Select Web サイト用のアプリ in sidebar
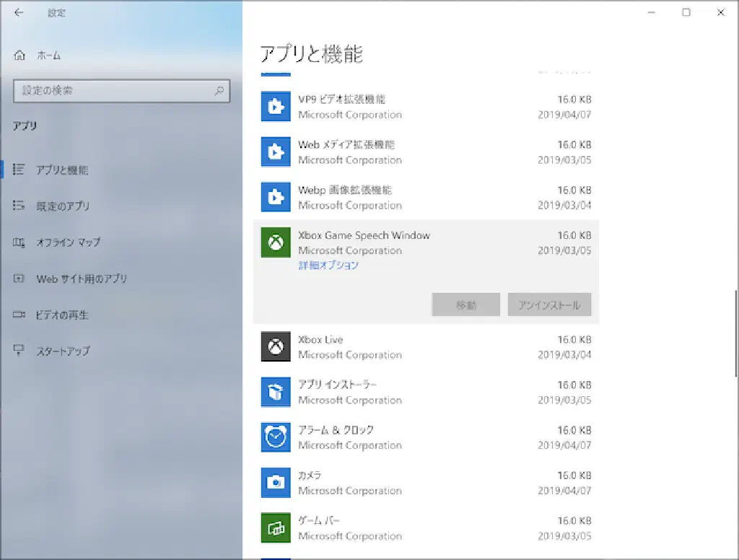739x560 pixels. tap(81, 279)
